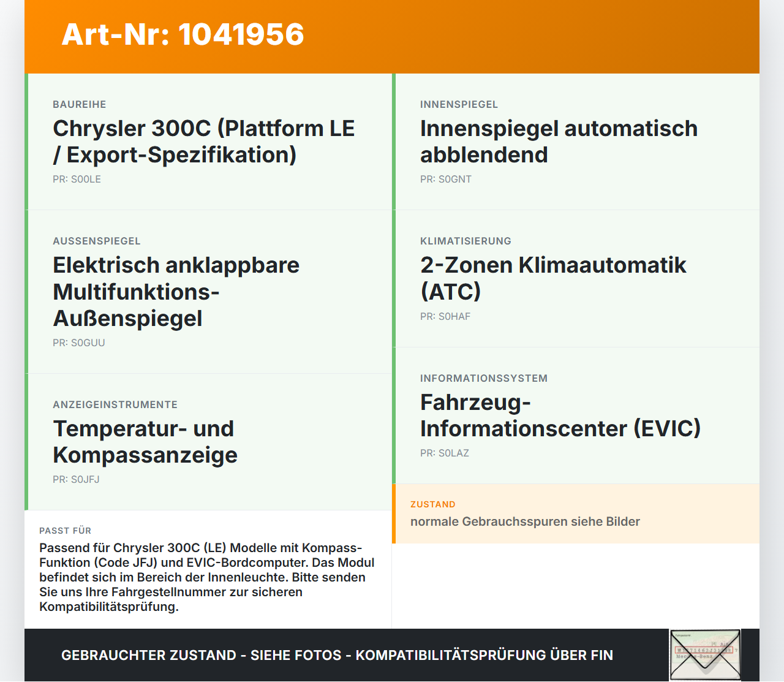
Task: Click 'Temperatur- und Kompassanzeige' title
Action: pos(145,442)
